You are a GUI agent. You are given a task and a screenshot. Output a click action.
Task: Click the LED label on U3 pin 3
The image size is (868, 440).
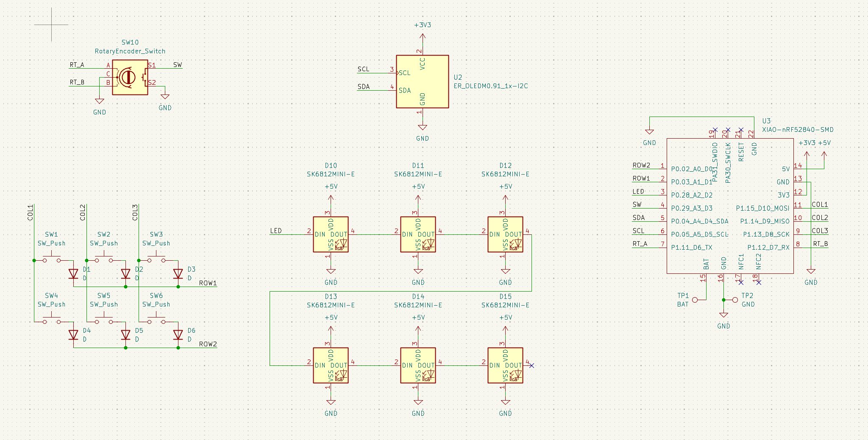[638, 192]
